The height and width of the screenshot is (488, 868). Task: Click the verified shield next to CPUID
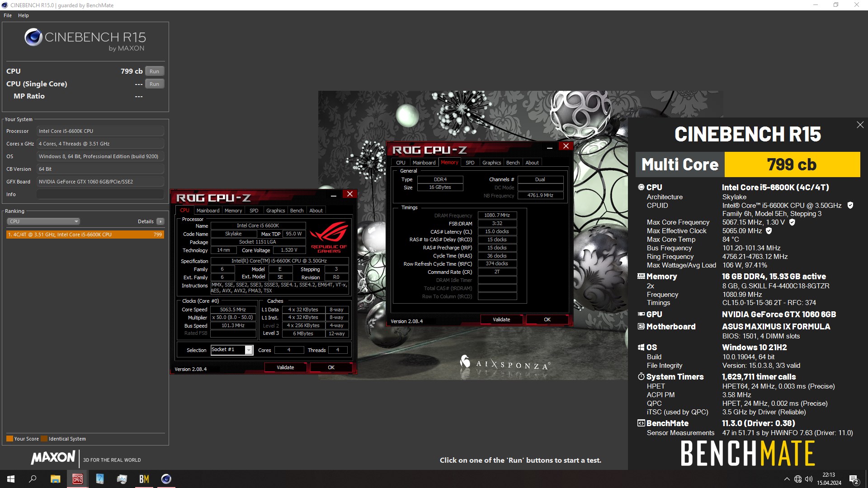(x=850, y=205)
